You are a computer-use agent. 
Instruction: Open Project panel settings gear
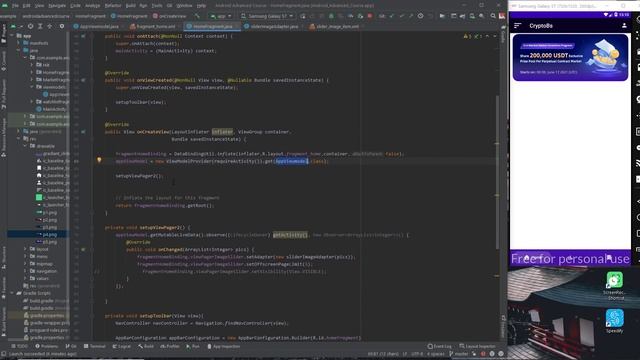point(62,26)
